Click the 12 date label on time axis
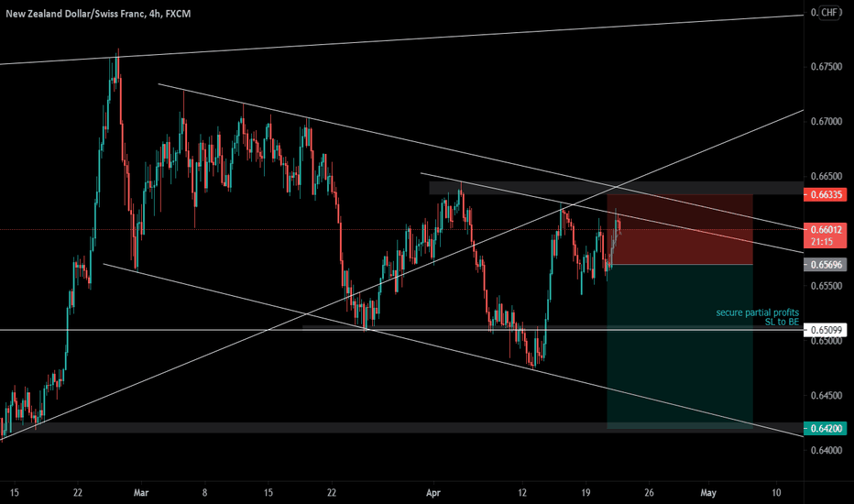The height and width of the screenshot is (504, 854). tap(522, 493)
